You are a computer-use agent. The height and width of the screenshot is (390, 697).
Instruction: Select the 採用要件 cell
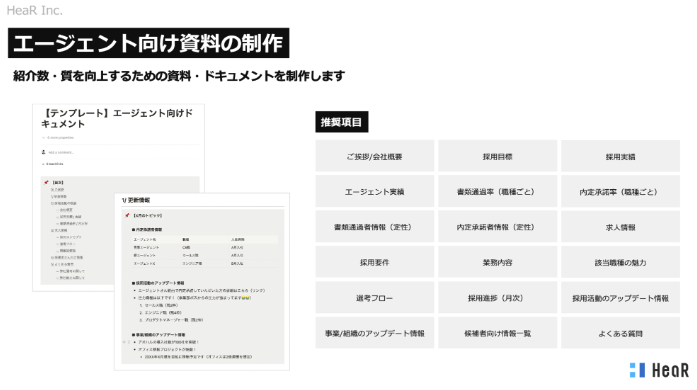point(375,262)
